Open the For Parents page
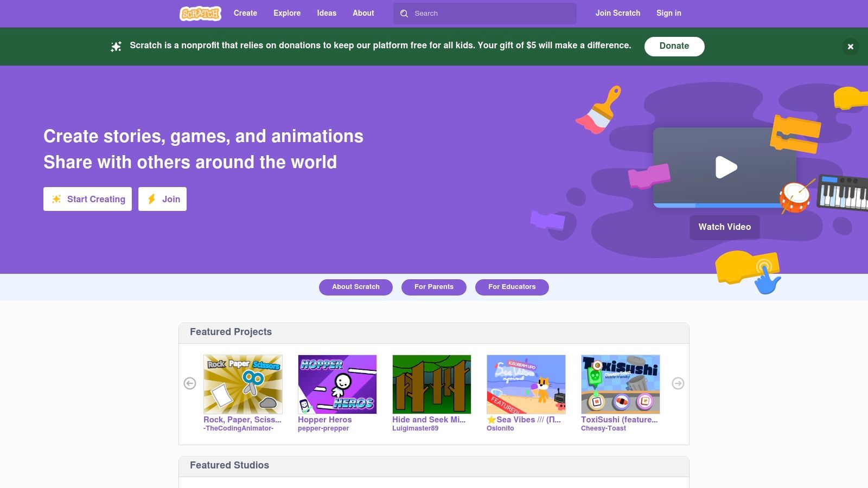Viewport: 868px width, 488px height. 434,287
